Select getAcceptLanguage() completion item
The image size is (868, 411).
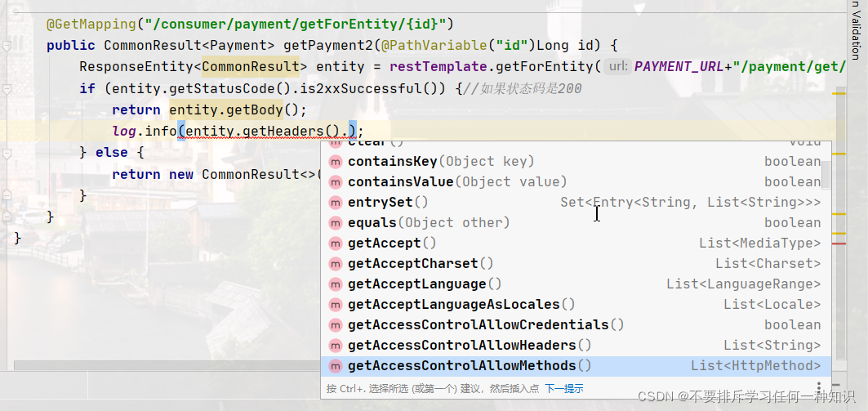tap(576, 284)
